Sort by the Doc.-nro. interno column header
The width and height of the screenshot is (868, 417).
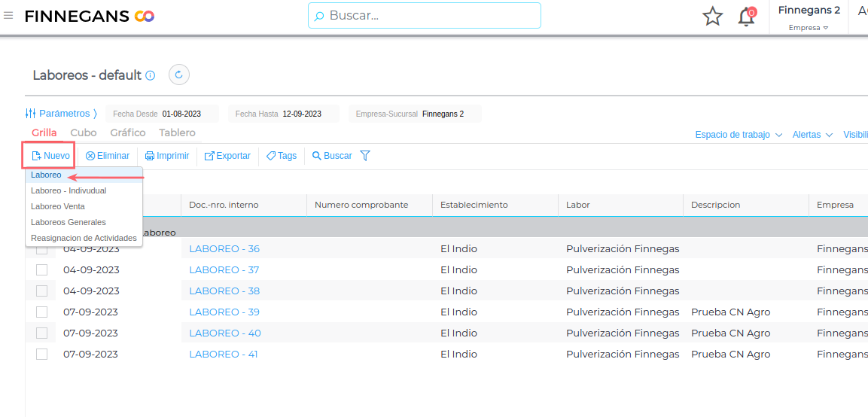[244, 205]
